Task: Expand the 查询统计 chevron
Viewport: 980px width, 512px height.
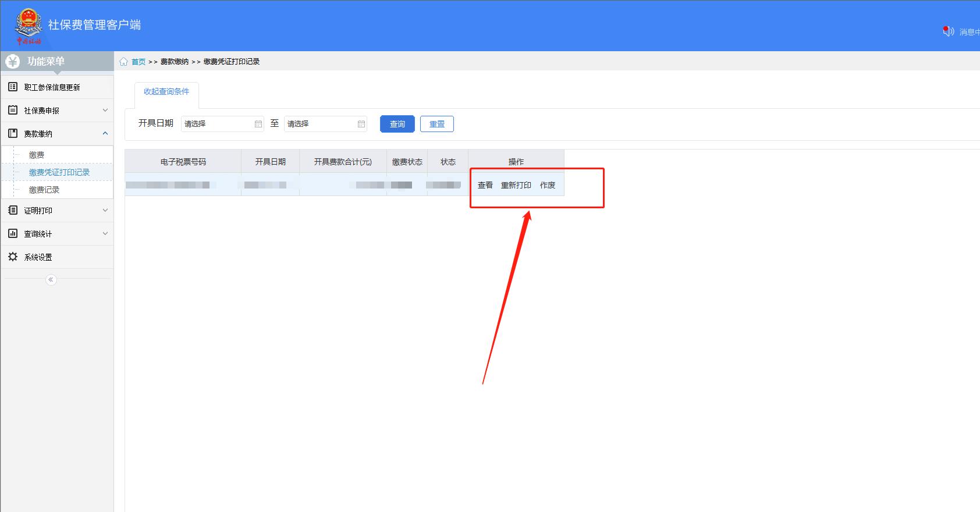Action: [x=105, y=233]
